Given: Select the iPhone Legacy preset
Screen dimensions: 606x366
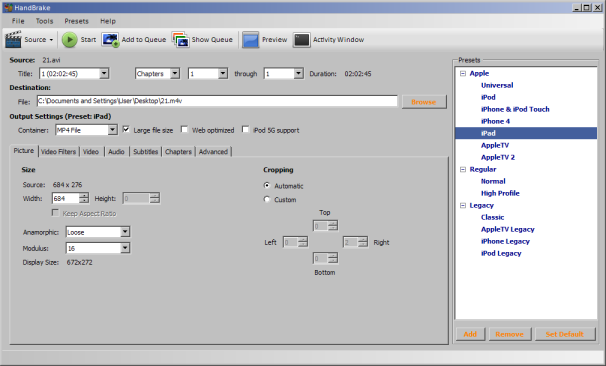Looking at the screenshot, I should (x=505, y=241).
